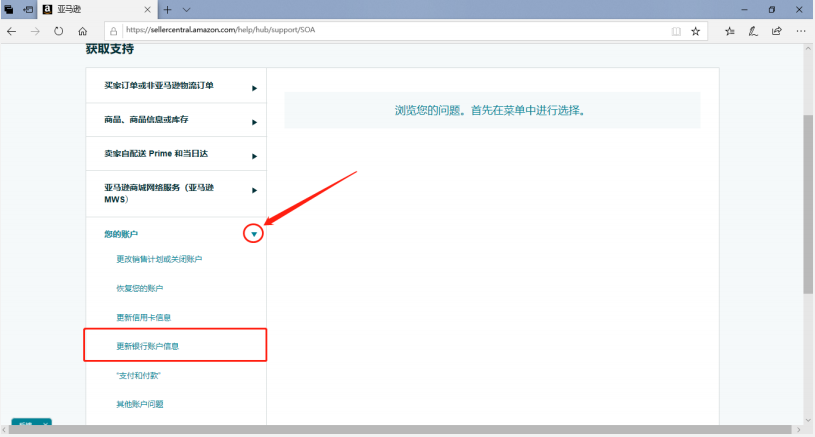The image size is (815, 437).
Task: Open 卖家自配送 Prime 和当日达 menu item
Action: 176,154
